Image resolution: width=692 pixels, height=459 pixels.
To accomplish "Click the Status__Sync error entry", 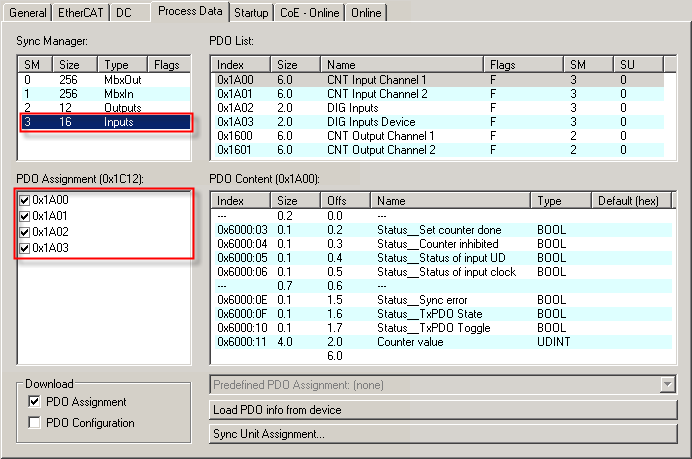I will click(x=442, y=300).
